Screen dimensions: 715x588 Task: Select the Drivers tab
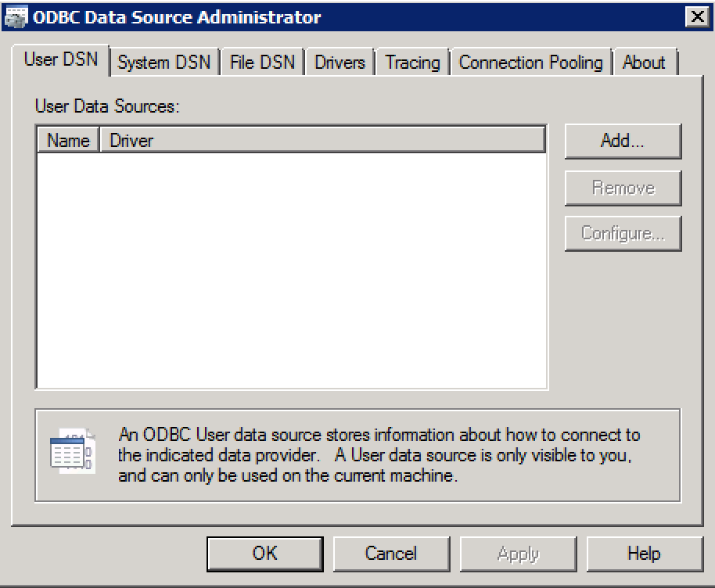coord(339,62)
